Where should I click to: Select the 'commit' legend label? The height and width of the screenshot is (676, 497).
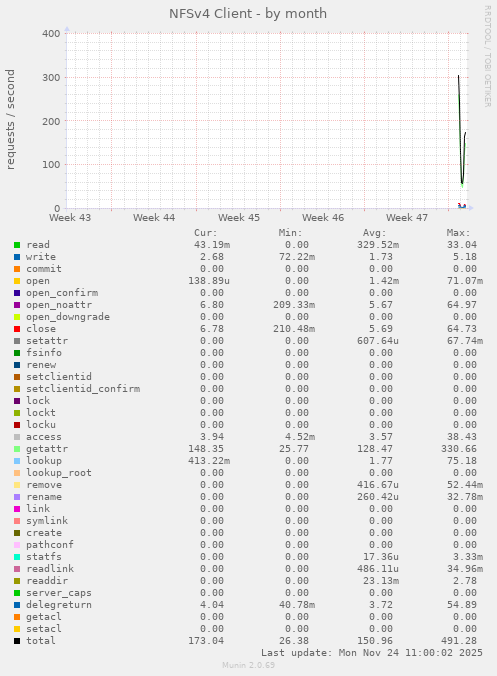[x=44, y=269]
